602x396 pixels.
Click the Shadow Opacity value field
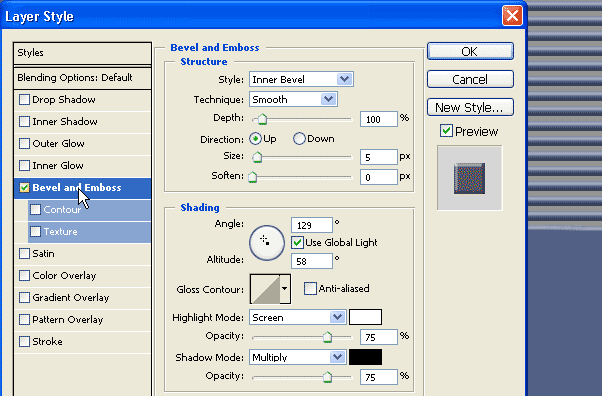pos(379,377)
